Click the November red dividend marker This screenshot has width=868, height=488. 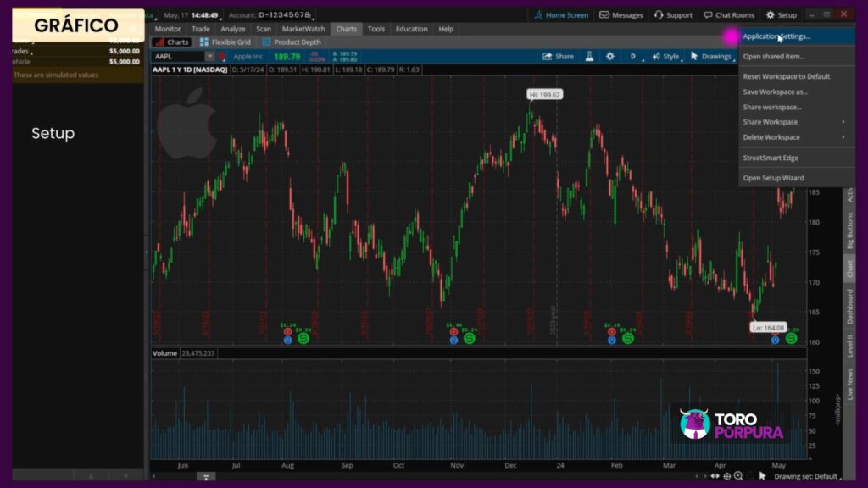453,332
